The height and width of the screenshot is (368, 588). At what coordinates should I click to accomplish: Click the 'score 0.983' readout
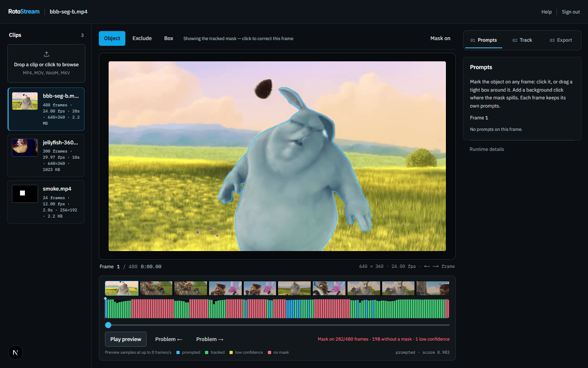click(436, 352)
